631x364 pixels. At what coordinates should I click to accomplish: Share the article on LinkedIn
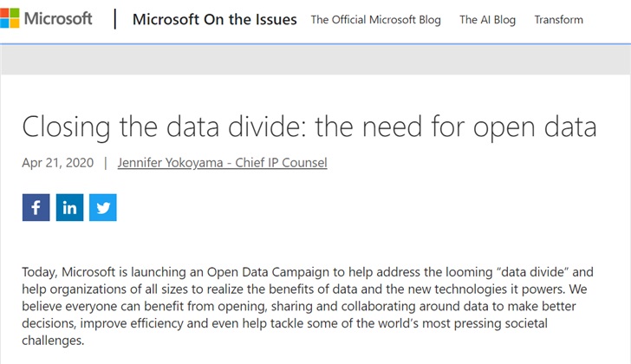click(69, 208)
